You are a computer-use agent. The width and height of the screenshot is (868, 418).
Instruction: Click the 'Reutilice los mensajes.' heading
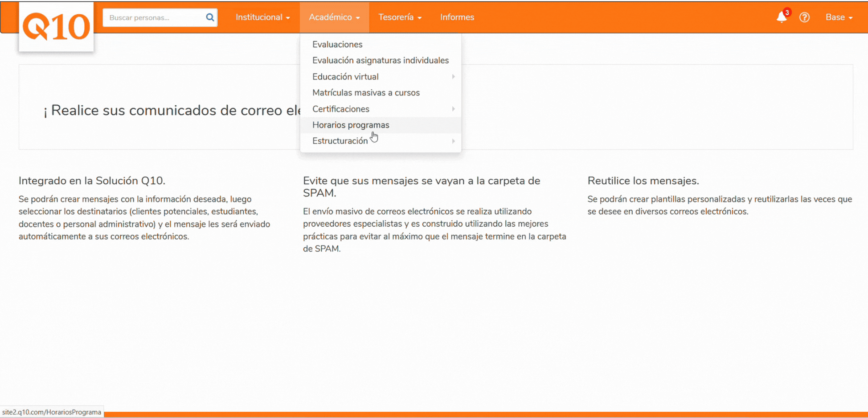(x=643, y=181)
